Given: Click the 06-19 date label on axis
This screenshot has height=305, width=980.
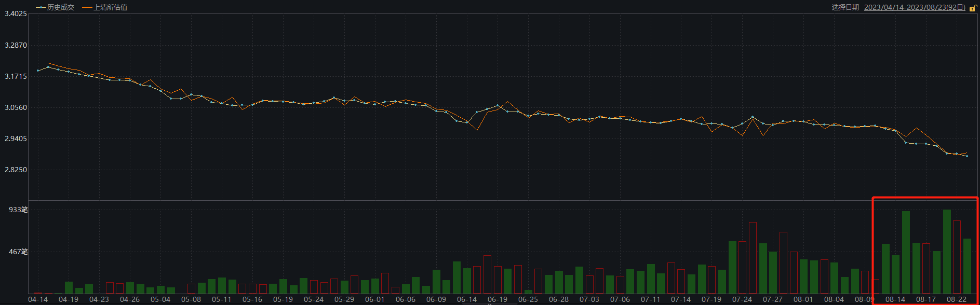Looking at the screenshot, I should [498, 299].
